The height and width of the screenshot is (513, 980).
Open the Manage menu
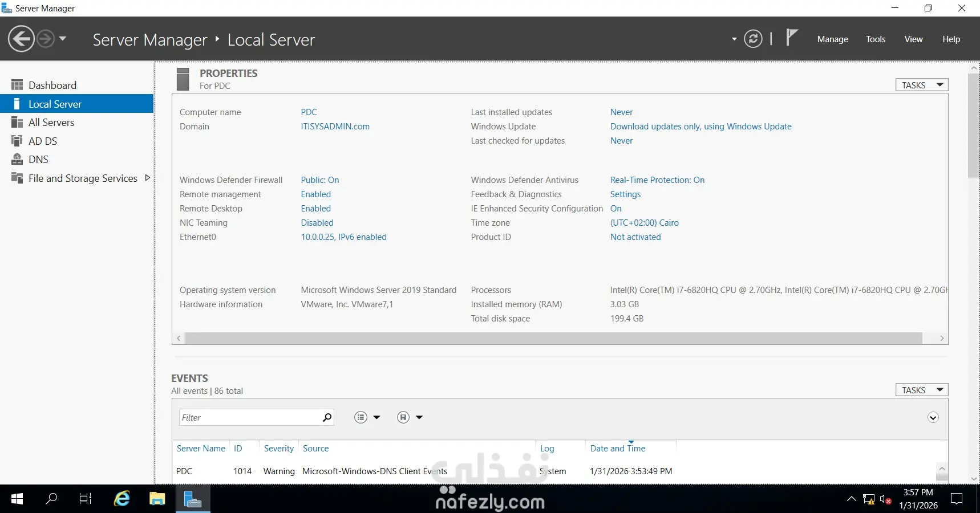pyautogui.click(x=832, y=39)
